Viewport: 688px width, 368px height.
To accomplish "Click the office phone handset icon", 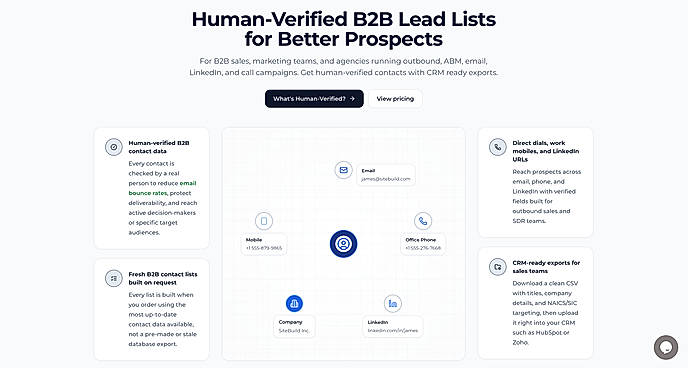I will pyautogui.click(x=423, y=221).
